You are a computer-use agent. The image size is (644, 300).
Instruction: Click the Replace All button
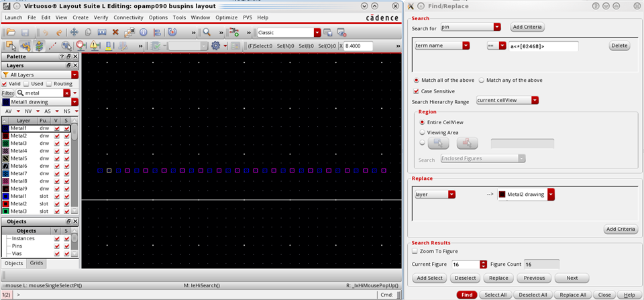point(572,295)
